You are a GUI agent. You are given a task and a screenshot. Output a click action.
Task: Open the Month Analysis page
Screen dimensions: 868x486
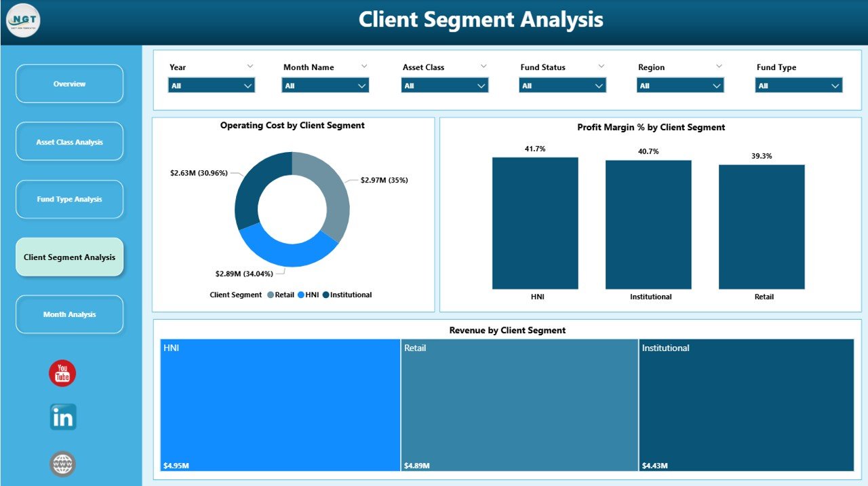(x=69, y=314)
